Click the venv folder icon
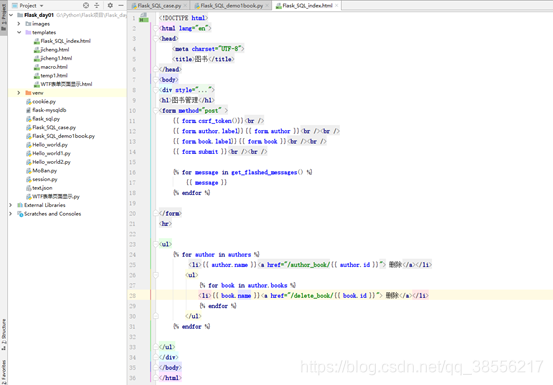The height and width of the screenshot is (385, 553). [28, 93]
